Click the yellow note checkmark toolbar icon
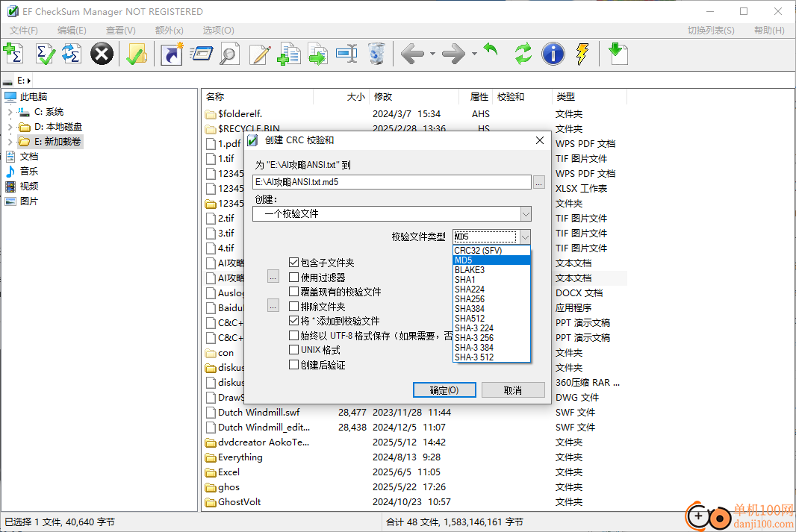The image size is (796, 532). [x=137, y=54]
